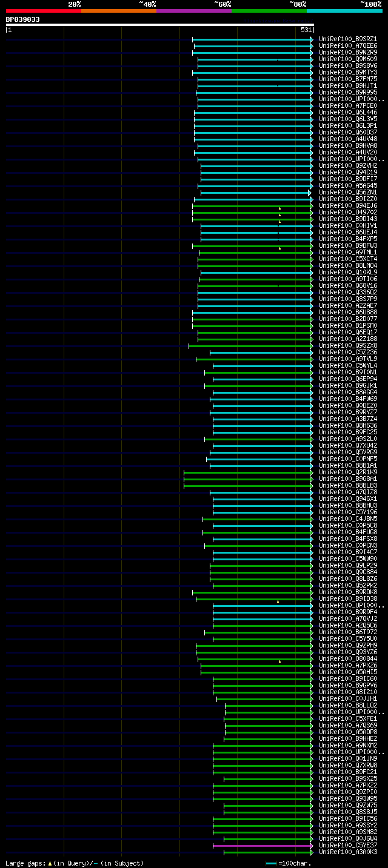Click the cyan alignment bar of Q56ZN1

(x=256, y=193)
